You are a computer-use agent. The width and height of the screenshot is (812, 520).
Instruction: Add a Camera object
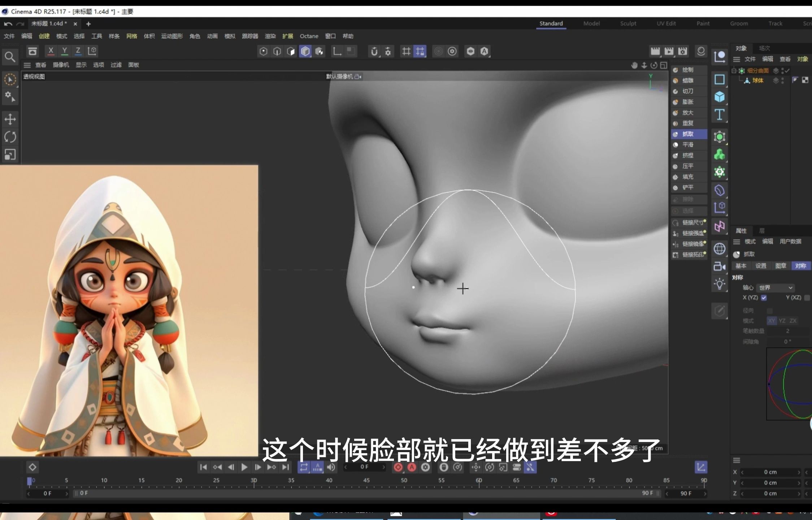pos(720,266)
